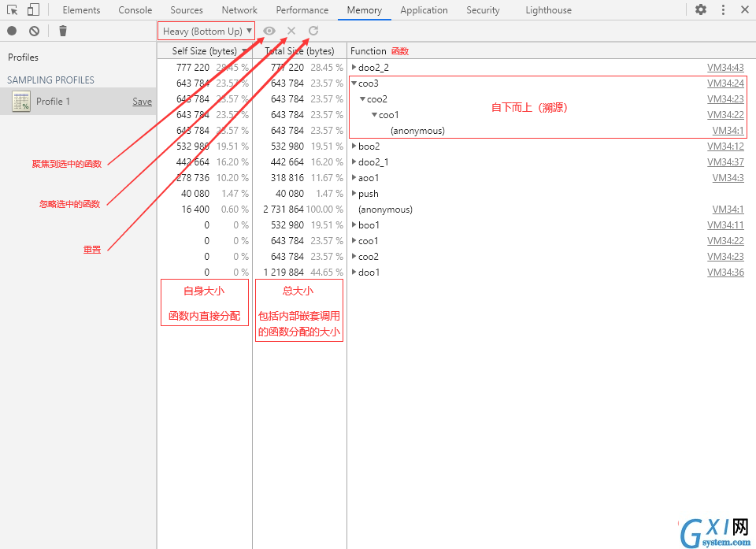Switch to the Network tab

click(239, 10)
